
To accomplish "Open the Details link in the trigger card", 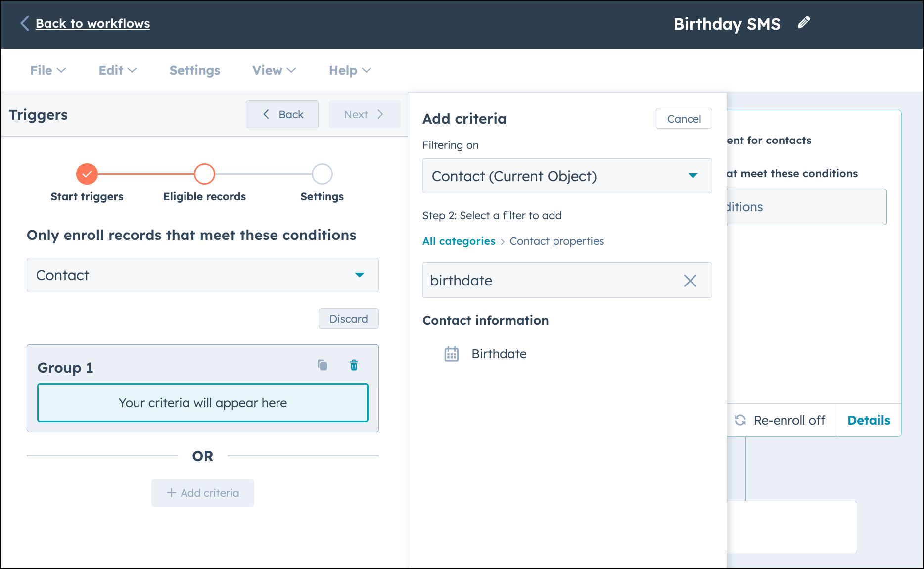I will pyautogui.click(x=869, y=420).
